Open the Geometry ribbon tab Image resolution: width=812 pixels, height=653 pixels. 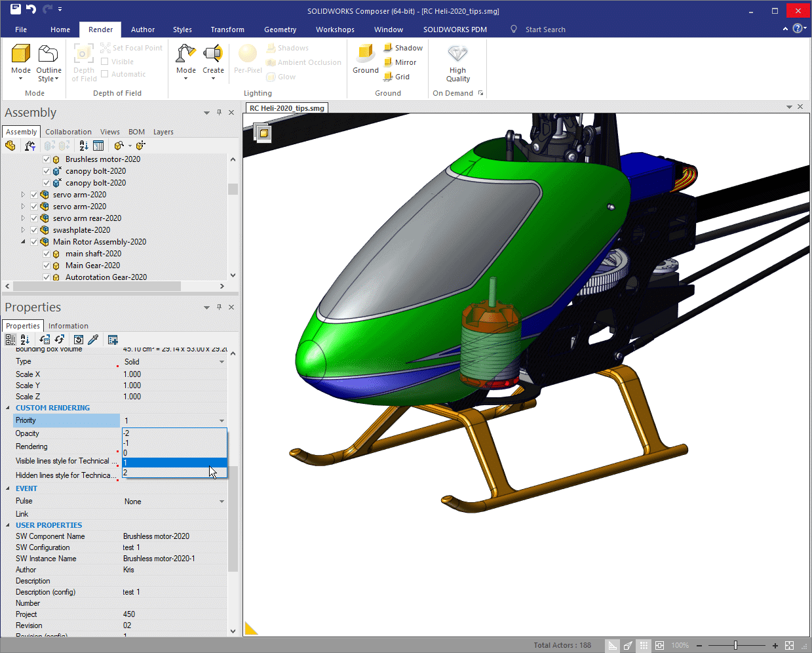pyautogui.click(x=280, y=30)
